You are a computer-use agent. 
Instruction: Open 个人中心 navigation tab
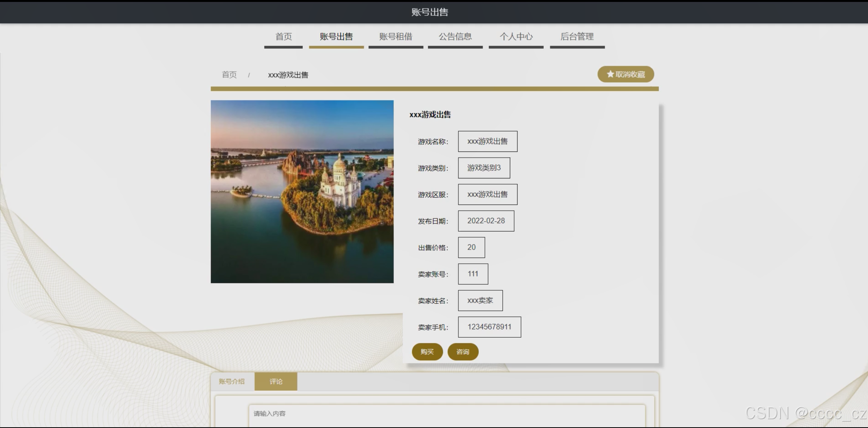tap(516, 37)
